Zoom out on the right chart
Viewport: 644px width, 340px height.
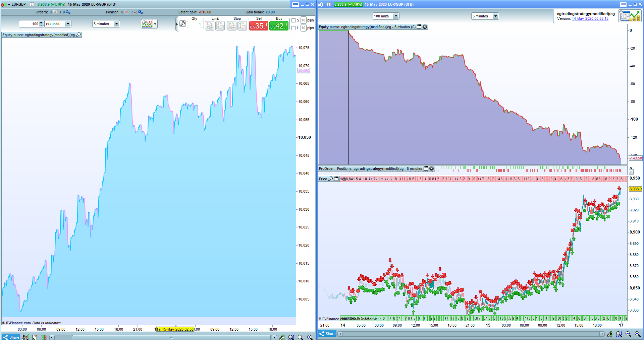[628, 334]
